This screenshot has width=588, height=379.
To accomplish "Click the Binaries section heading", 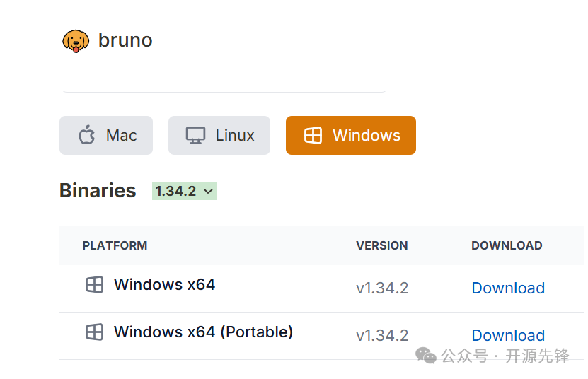I will (x=98, y=190).
